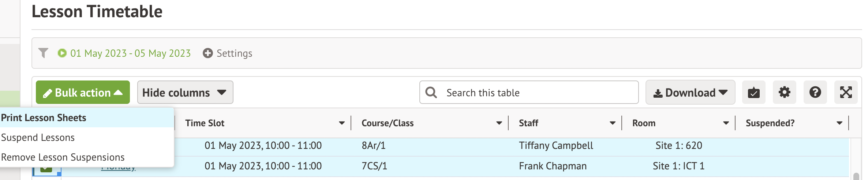This screenshot has height=180, width=868.
Task: Open Suspended? column dropdown arrow
Action: click(x=839, y=123)
